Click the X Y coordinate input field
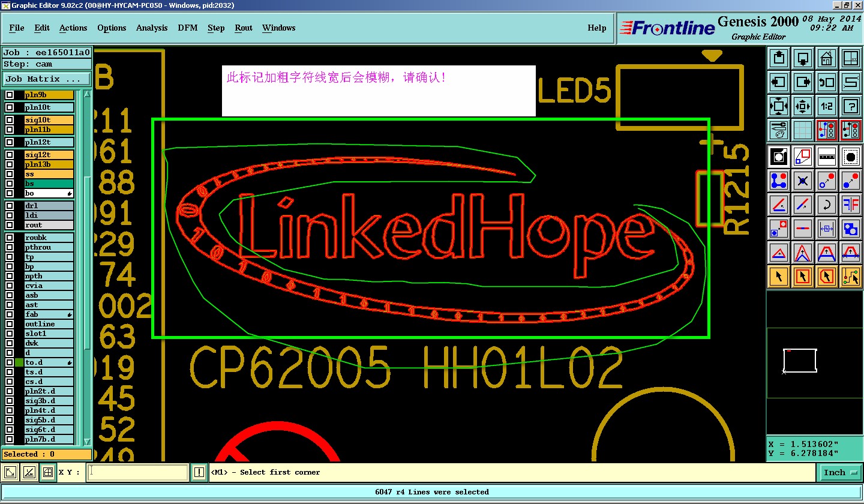Screen dimensions: 864x504 point(138,473)
